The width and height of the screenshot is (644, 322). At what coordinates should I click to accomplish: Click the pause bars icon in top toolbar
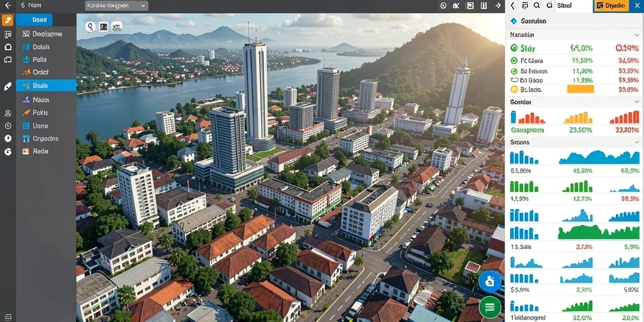click(x=484, y=5)
